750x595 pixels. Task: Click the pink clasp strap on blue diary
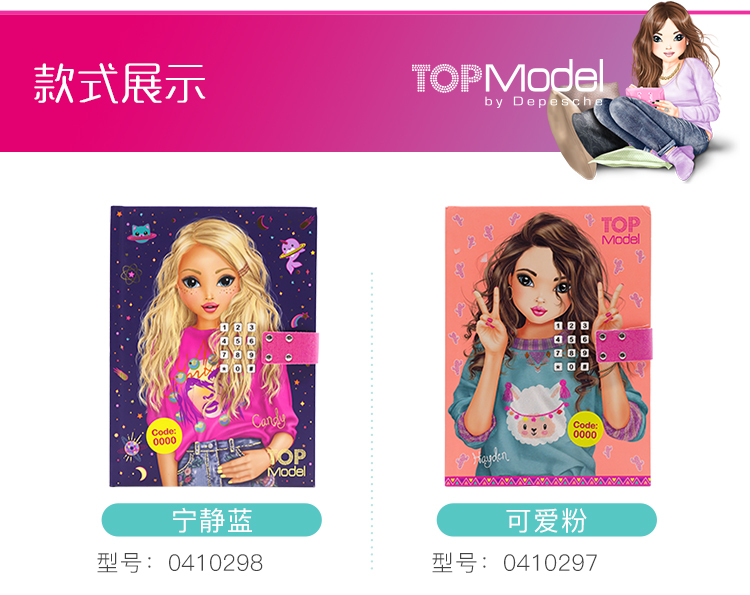tap(290, 348)
